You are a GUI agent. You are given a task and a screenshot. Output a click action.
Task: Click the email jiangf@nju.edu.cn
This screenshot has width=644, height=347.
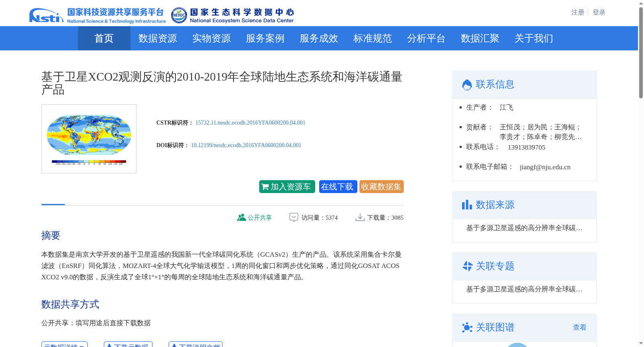pos(545,167)
